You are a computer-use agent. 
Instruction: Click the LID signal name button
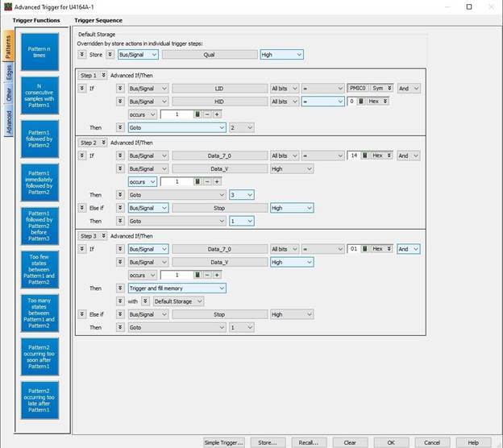(x=220, y=88)
